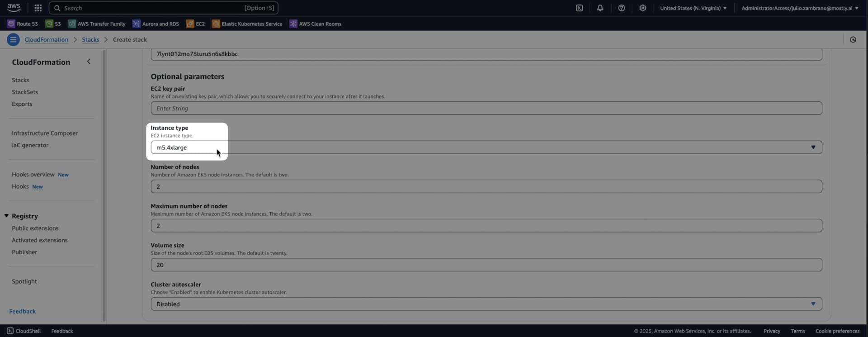The height and width of the screenshot is (337, 868).
Task: Open the services grid menu
Action: (38, 8)
